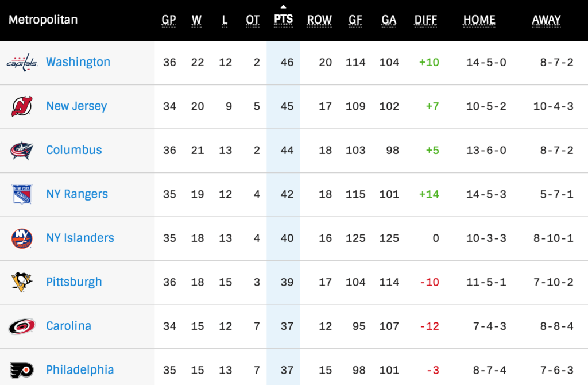Viewport: 588px width, 385px height.
Task: Sort table by GP column header
Action: coord(169,20)
